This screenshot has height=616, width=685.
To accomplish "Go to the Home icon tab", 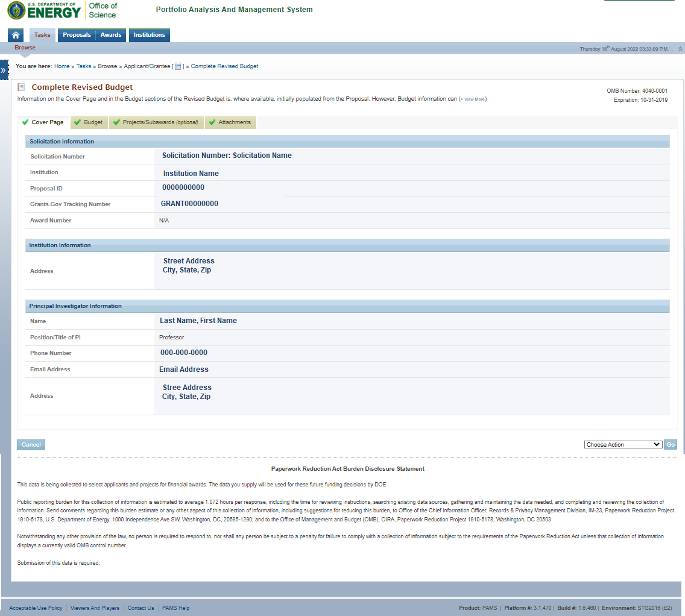I will [x=16, y=35].
